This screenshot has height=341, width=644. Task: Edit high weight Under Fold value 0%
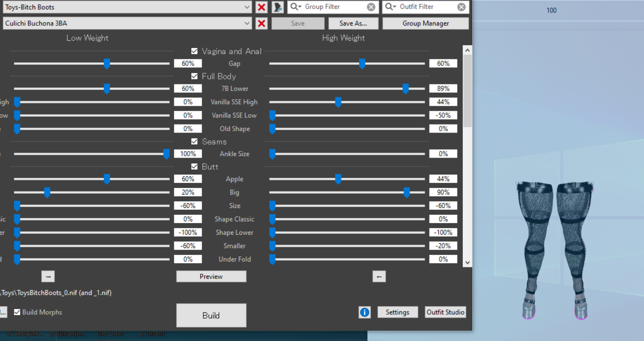[443, 259]
